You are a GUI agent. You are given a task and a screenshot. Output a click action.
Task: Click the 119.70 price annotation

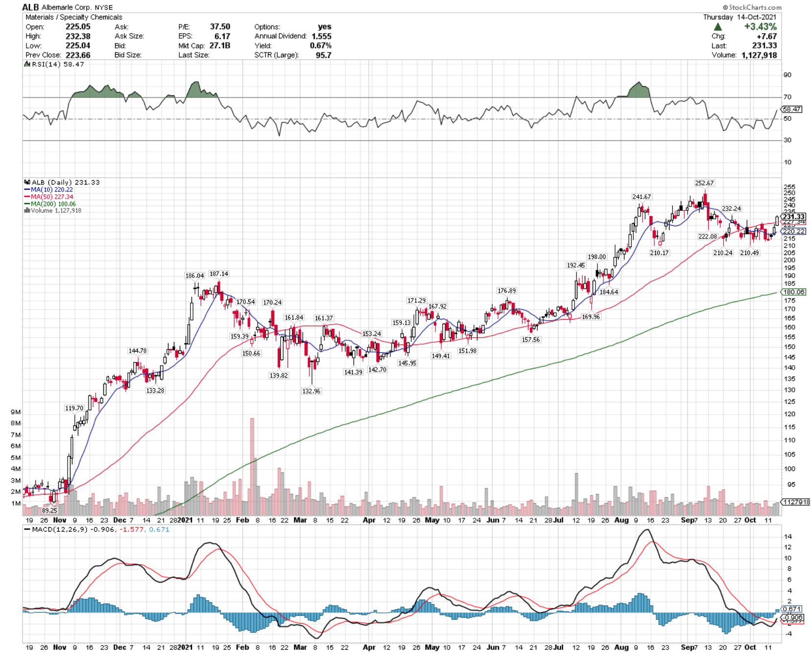(74, 408)
